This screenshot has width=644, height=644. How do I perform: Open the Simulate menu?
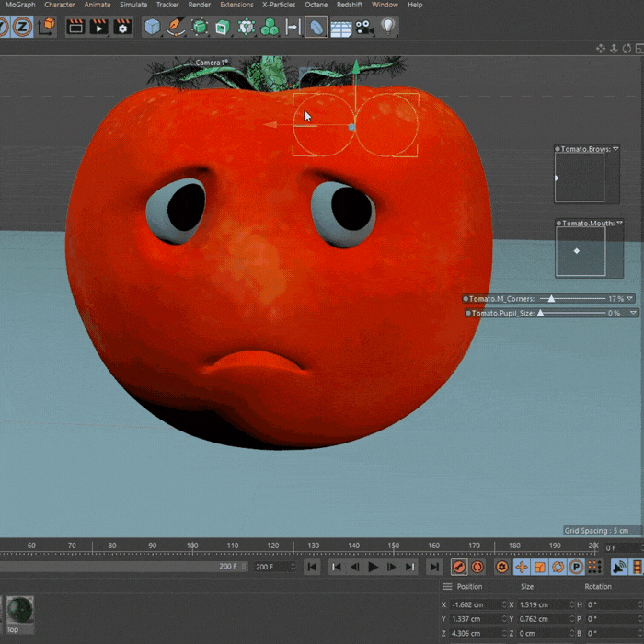click(133, 5)
